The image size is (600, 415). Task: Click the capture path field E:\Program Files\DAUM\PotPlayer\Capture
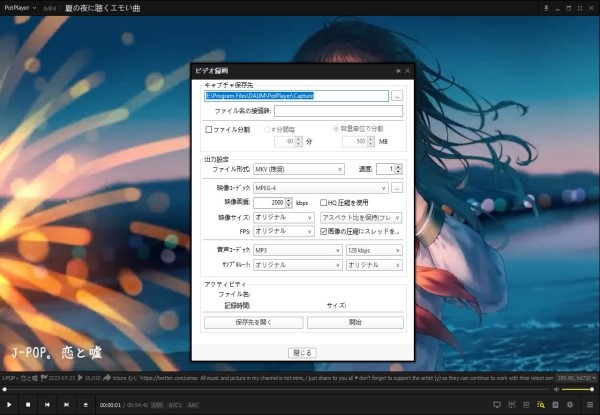pyautogui.click(x=297, y=96)
